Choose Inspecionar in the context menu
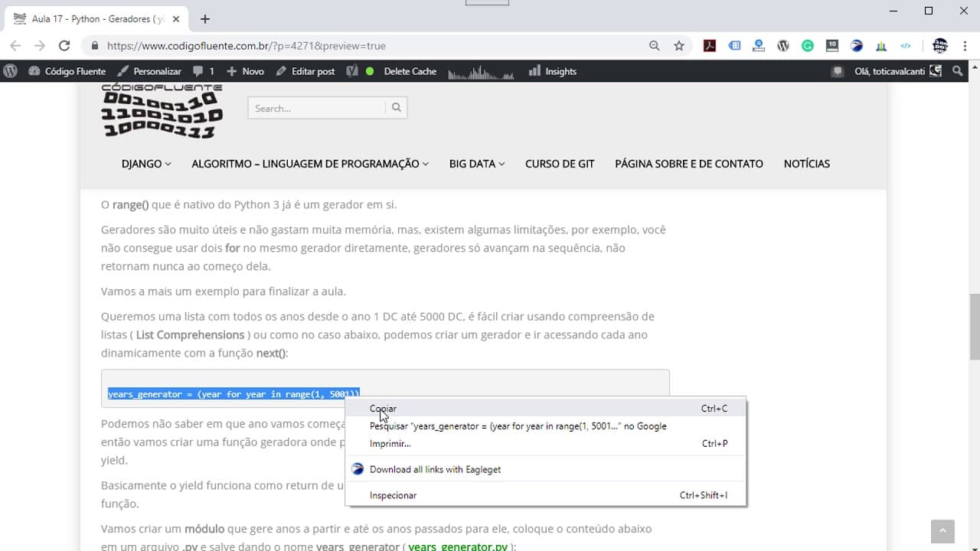 tap(546, 495)
